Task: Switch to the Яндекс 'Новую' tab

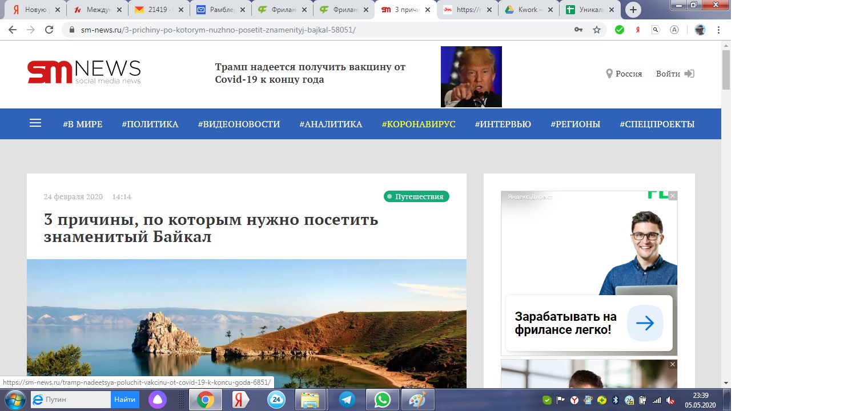Action: [34, 10]
